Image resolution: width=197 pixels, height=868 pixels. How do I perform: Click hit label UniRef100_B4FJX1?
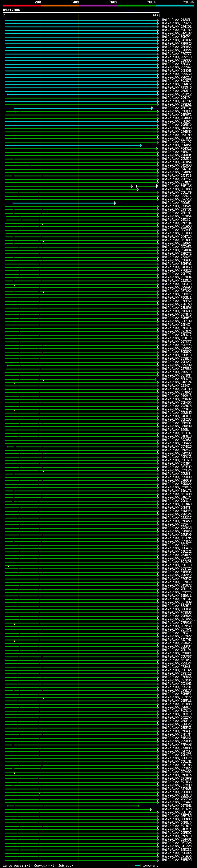pos(176,738)
